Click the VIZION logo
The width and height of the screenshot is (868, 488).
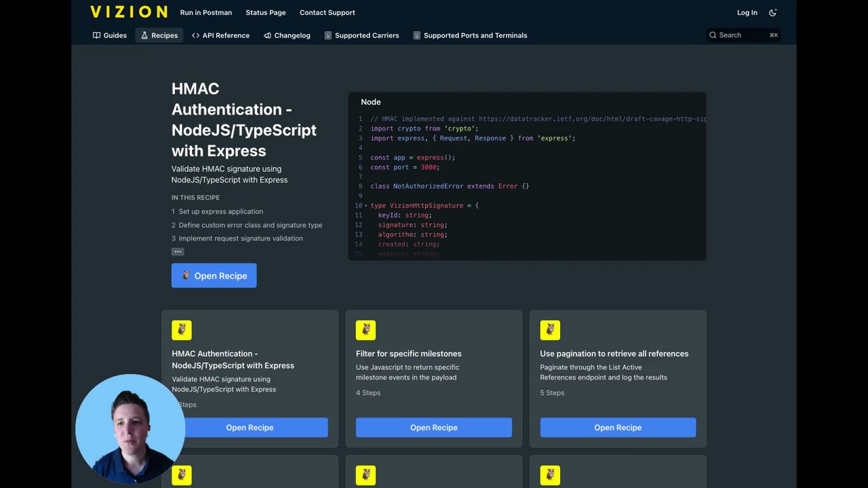tap(129, 12)
